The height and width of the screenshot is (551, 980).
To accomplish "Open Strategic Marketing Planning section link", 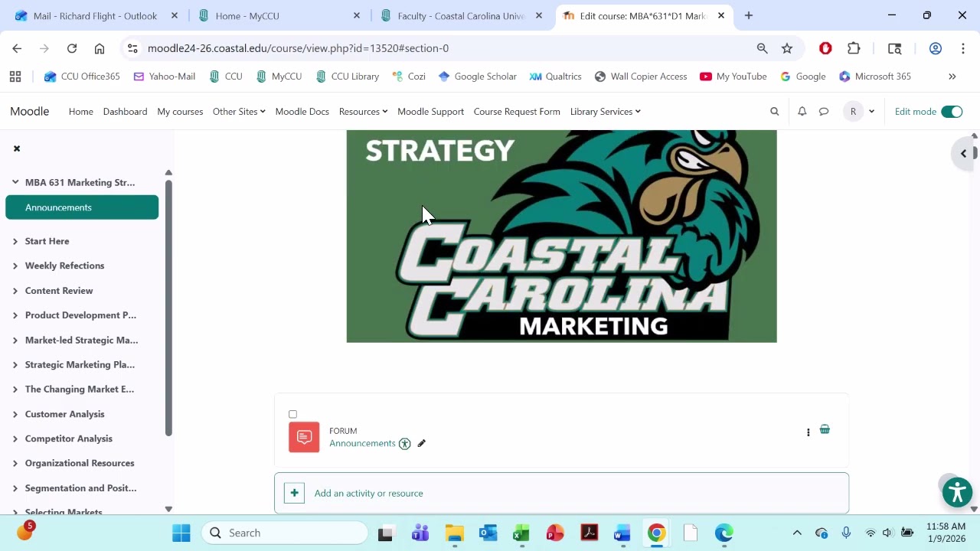I will click(x=80, y=364).
